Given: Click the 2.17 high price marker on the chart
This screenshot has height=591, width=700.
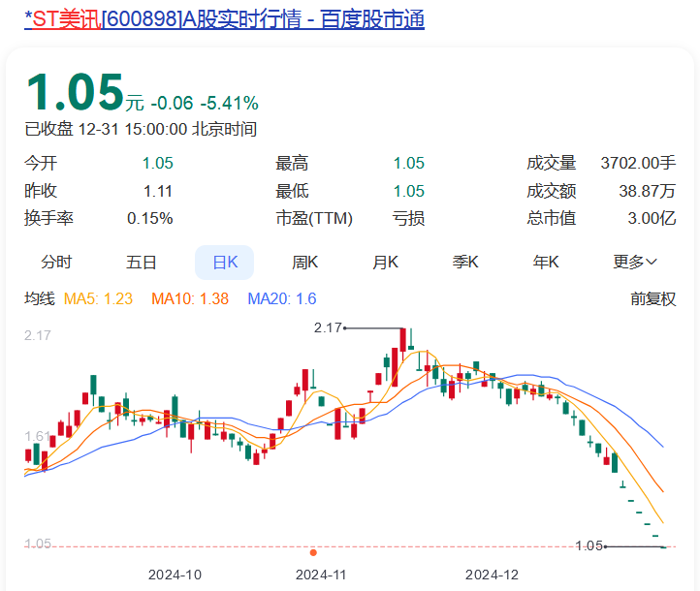Looking at the screenshot, I should 328,327.
